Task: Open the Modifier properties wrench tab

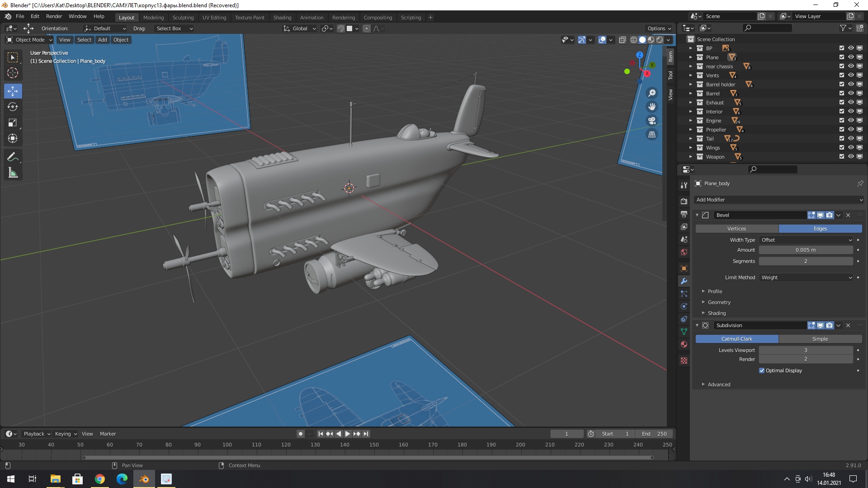Action: (x=684, y=281)
